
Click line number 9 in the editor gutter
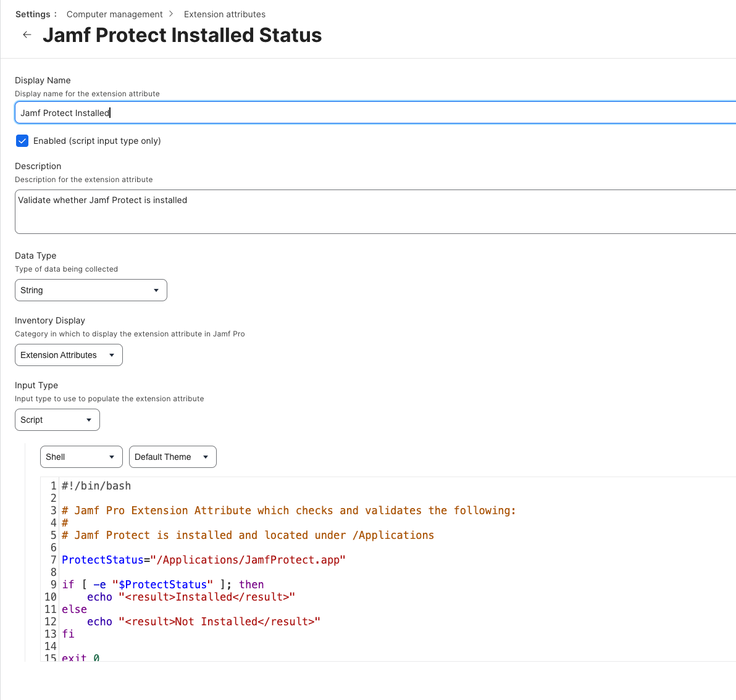coord(53,585)
